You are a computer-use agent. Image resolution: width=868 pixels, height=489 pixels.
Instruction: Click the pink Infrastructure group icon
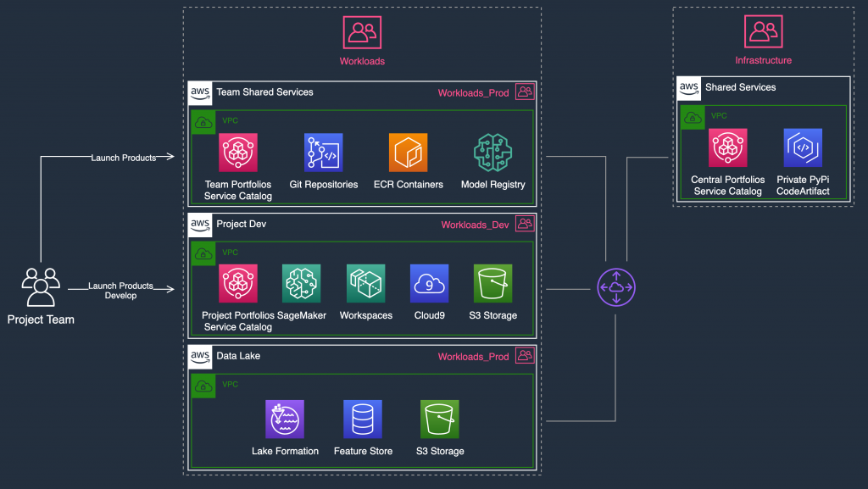pos(763,31)
